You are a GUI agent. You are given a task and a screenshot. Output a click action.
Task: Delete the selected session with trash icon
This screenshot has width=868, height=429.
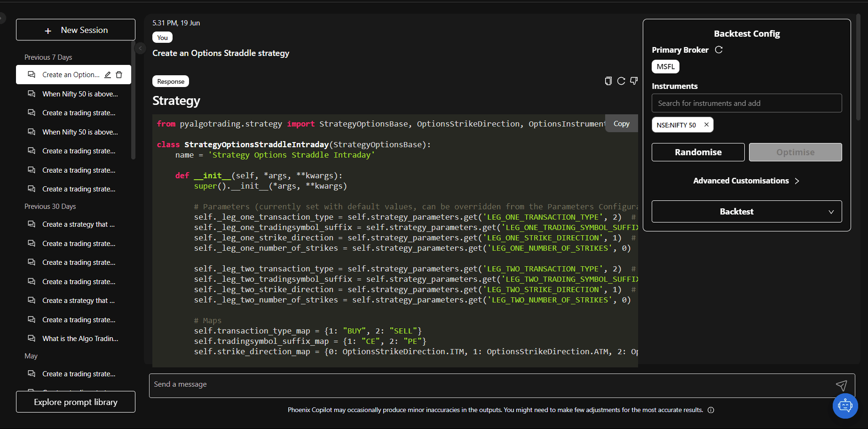tap(119, 75)
